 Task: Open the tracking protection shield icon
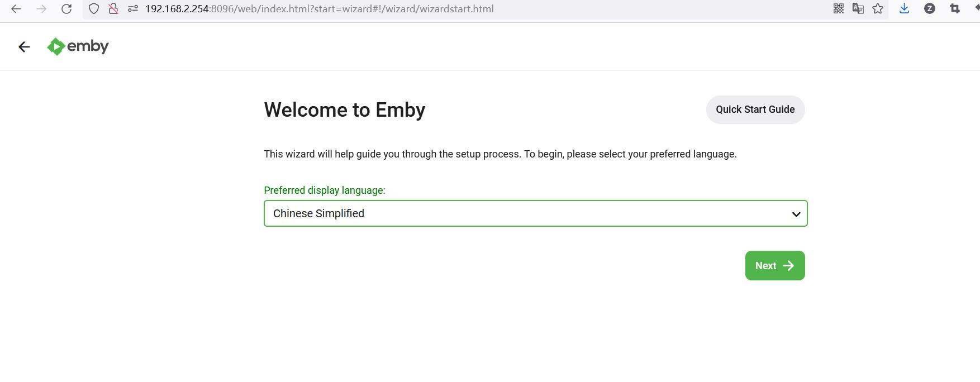(x=94, y=9)
